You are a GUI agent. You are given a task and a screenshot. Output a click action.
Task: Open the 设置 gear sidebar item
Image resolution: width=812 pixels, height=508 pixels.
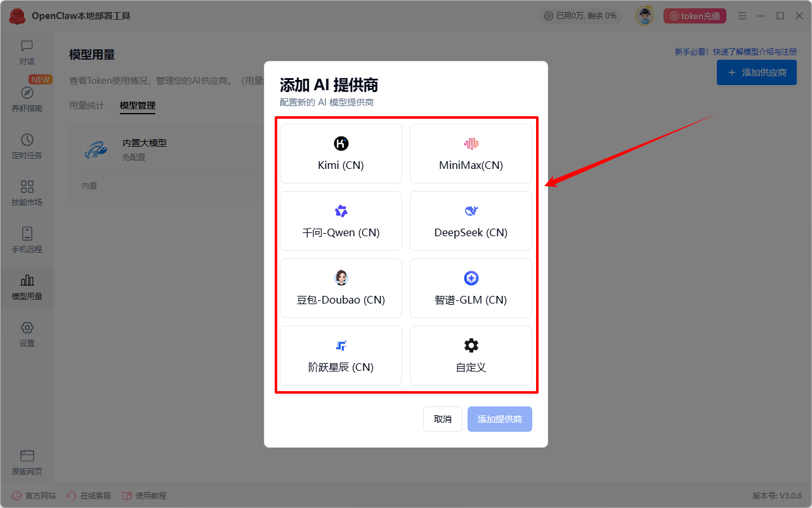click(x=27, y=335)
